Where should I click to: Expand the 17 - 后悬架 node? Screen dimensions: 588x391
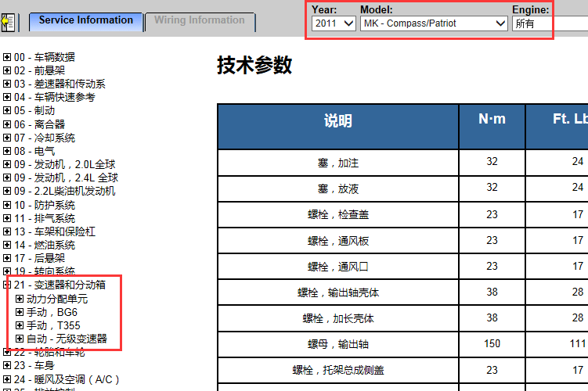7,258
